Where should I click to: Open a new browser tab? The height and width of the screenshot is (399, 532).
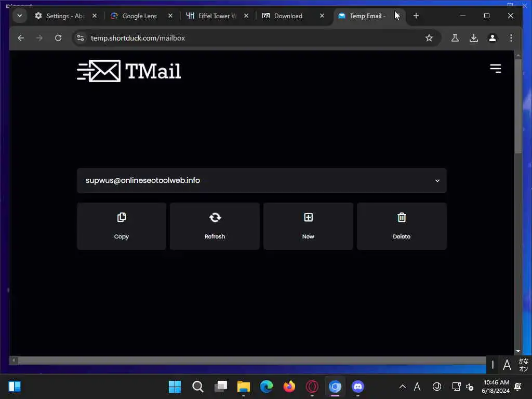coord(416,16)
